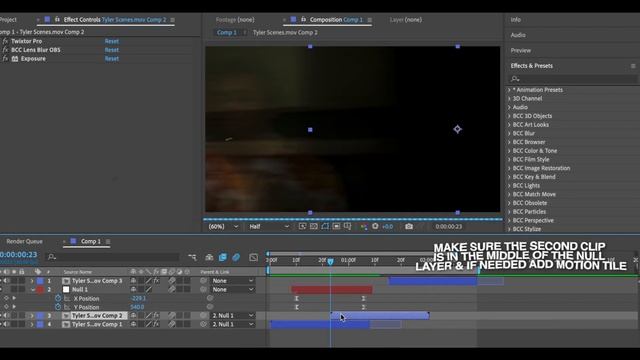
Task: Expand the BCC Blur effects category
Action: [x=509, y=133]
